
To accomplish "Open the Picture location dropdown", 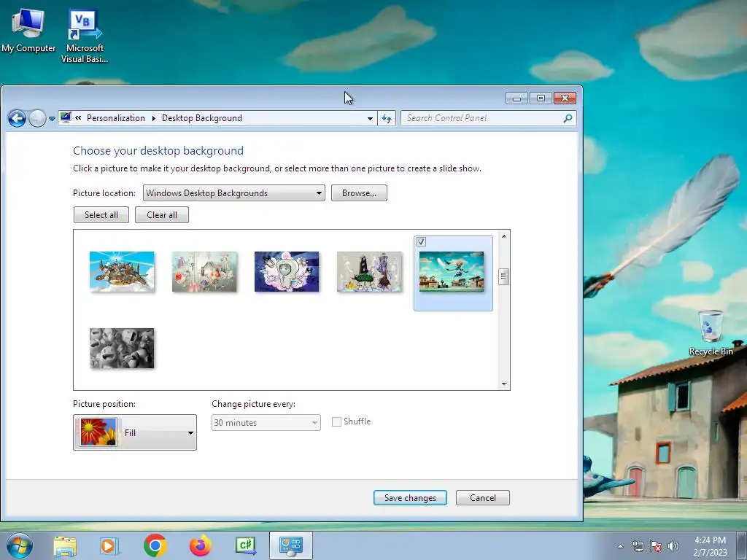I will (x=234, y=192).
